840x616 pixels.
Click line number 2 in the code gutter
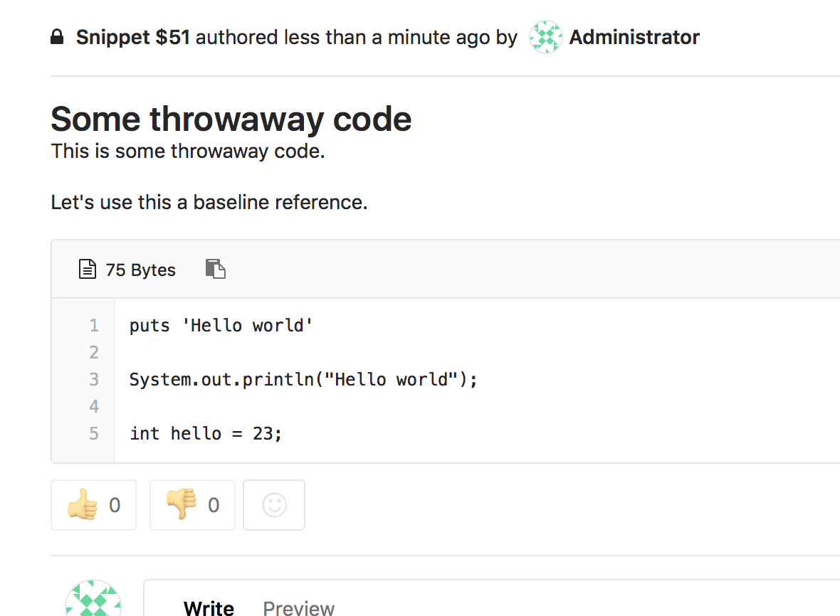tap(94, 353)
